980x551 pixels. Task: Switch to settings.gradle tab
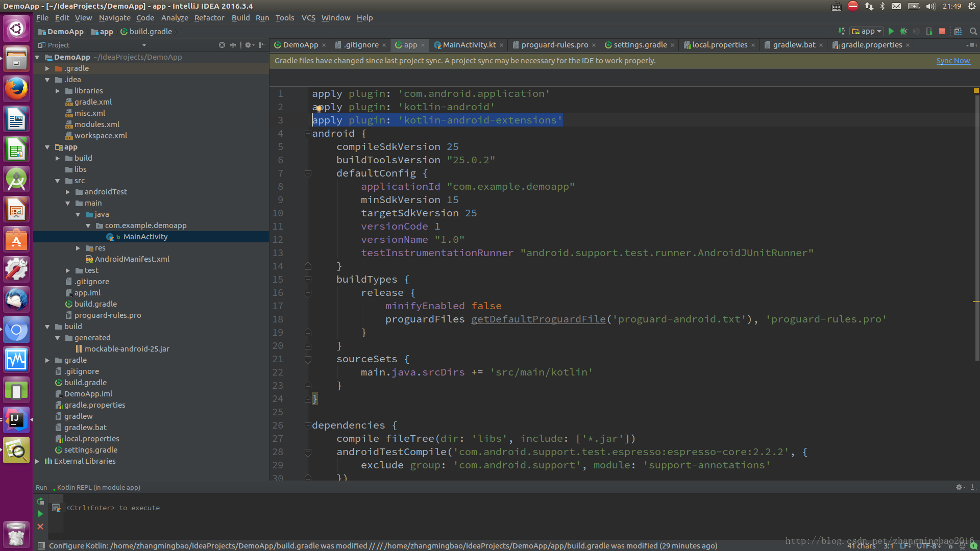[x=640, y=45]
